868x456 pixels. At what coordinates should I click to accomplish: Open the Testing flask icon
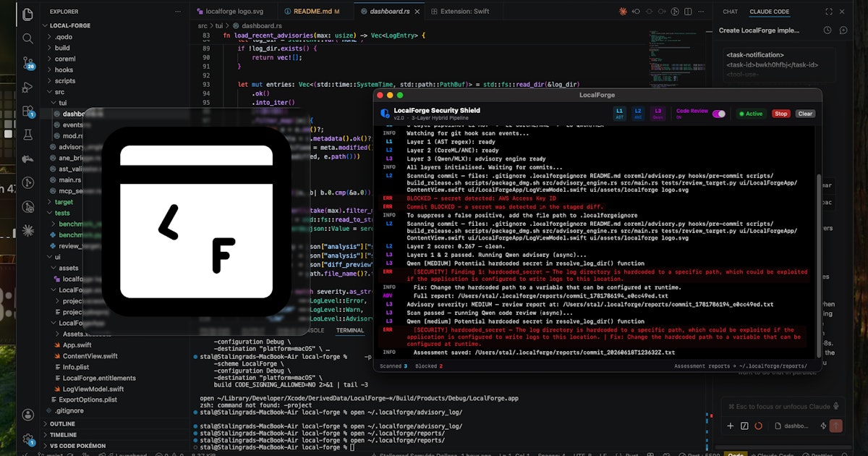27,135
